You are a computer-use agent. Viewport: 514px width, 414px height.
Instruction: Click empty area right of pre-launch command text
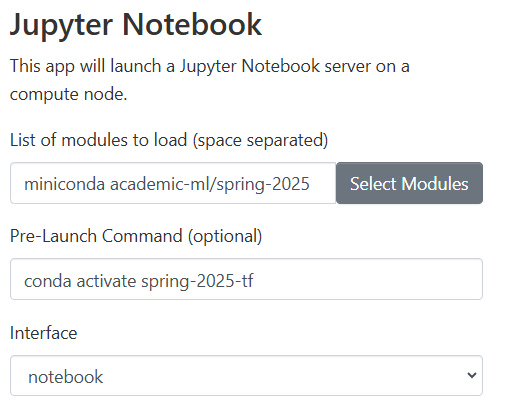coord(367,279)
